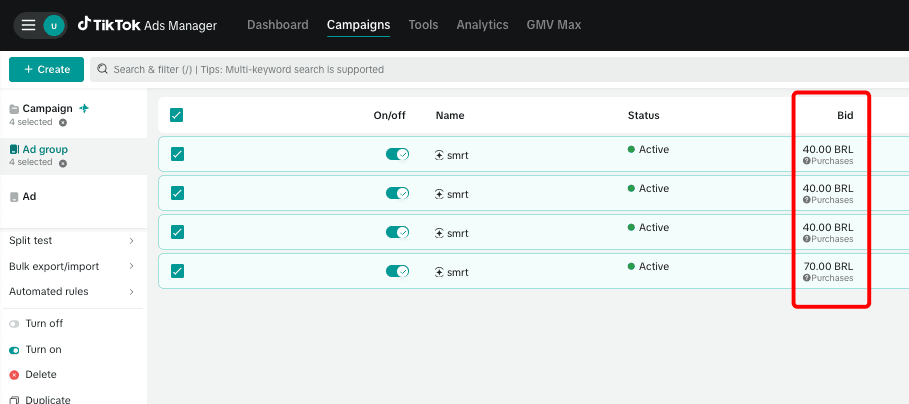Click the TikTok Ads Manager logo
Viewport: 909px width, 404px height.
(147, 25)
